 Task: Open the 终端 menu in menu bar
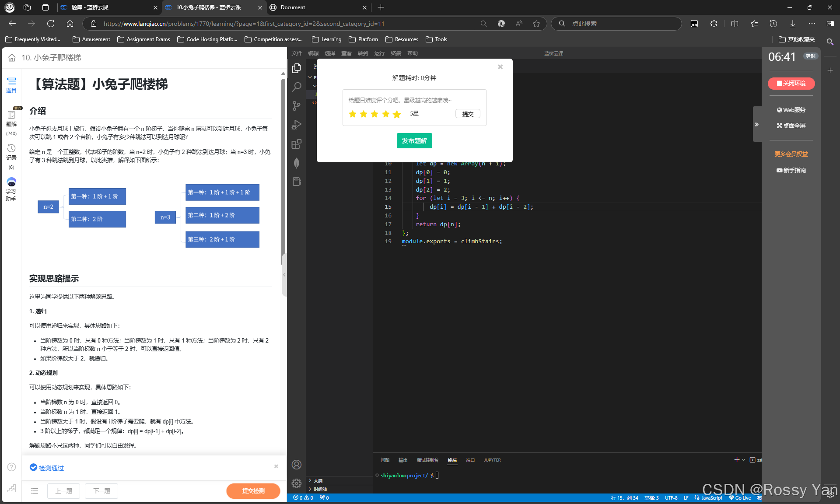[396, 53]
